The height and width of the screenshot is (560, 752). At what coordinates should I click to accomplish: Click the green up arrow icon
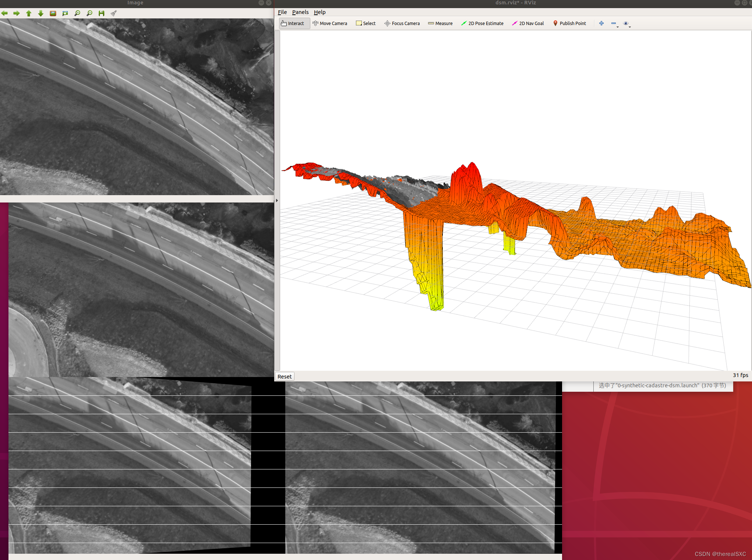pos(29,13)
